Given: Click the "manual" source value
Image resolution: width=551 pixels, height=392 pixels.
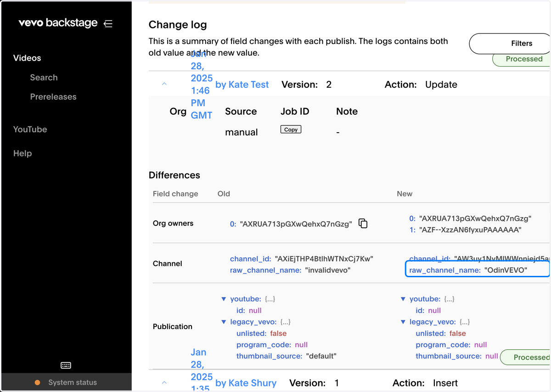Looking at the screenshot, I should click(242, 132).
